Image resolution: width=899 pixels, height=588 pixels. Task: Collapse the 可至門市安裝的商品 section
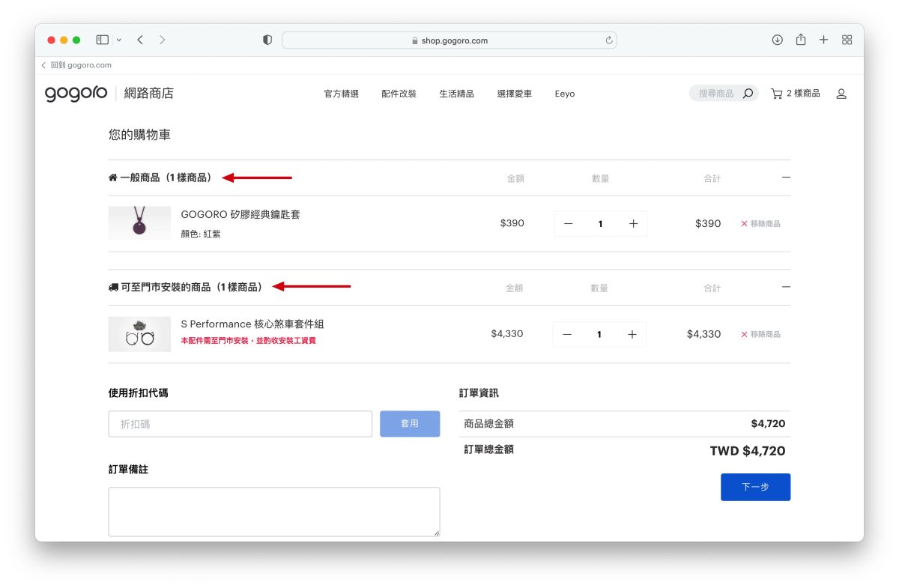click(786, 287)
